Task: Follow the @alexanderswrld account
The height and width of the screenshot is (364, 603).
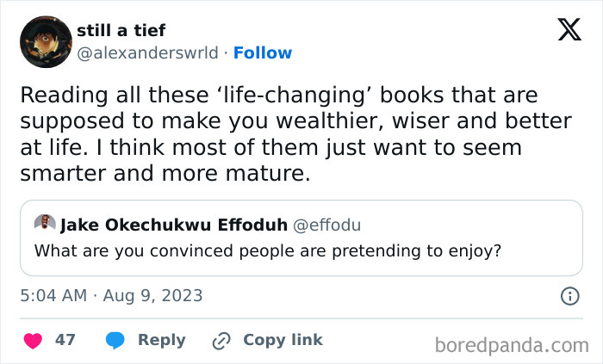Action: 263,53
